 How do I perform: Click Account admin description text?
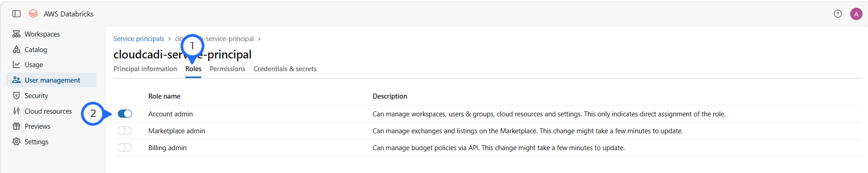(549, 114)
